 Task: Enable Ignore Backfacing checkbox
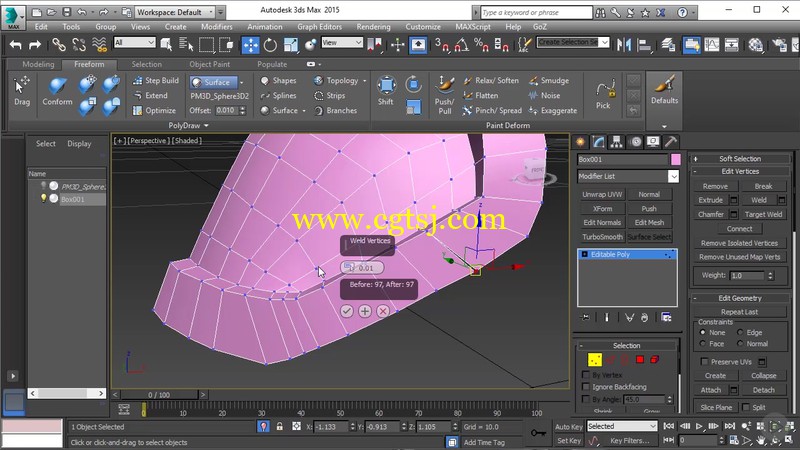click(586, 387)
